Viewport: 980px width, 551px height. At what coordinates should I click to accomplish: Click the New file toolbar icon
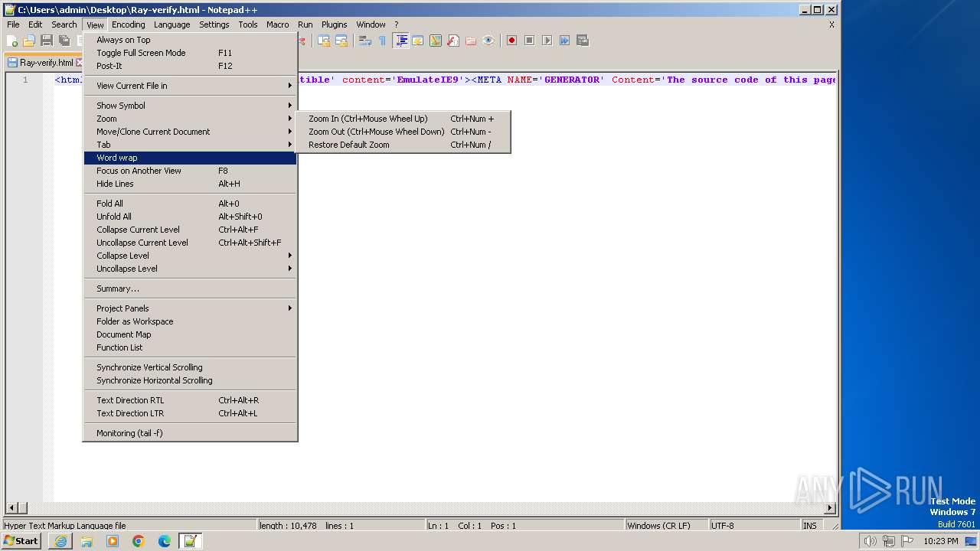(12, 41)
